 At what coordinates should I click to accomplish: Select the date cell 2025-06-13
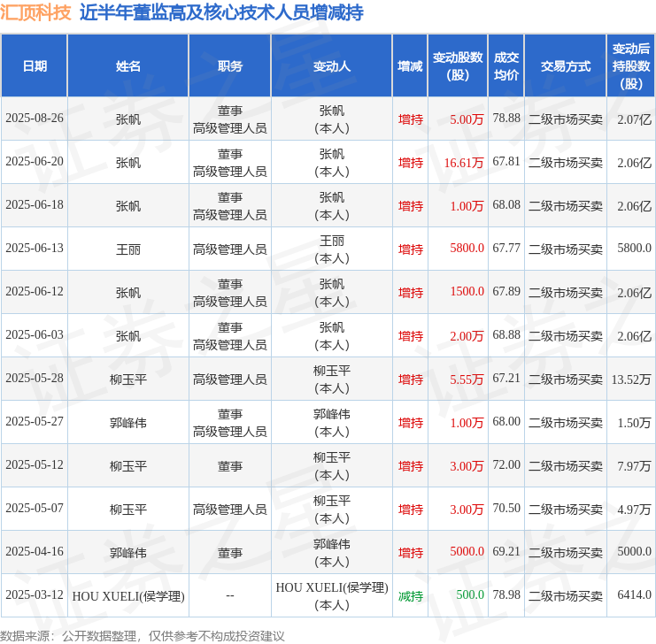pyautogui.click(x=35, y=249)
